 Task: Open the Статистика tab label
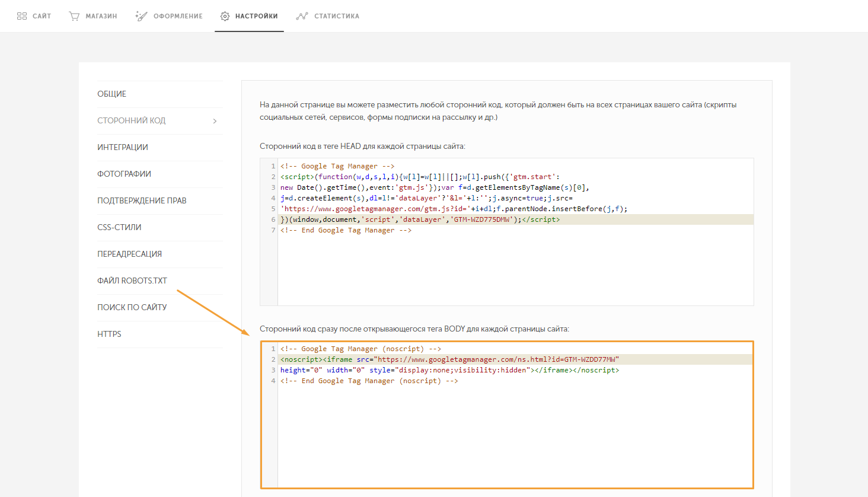coord(337,16)
